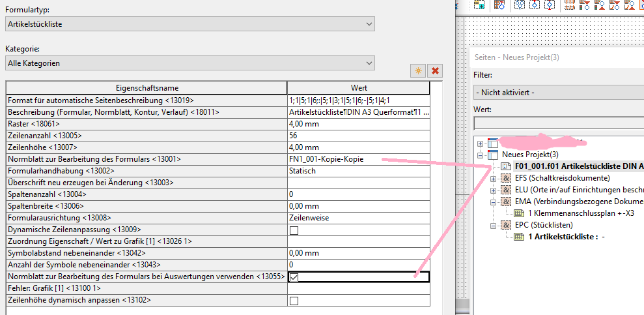Click the red X delete property button
The image size is (644, 315).
435,70
